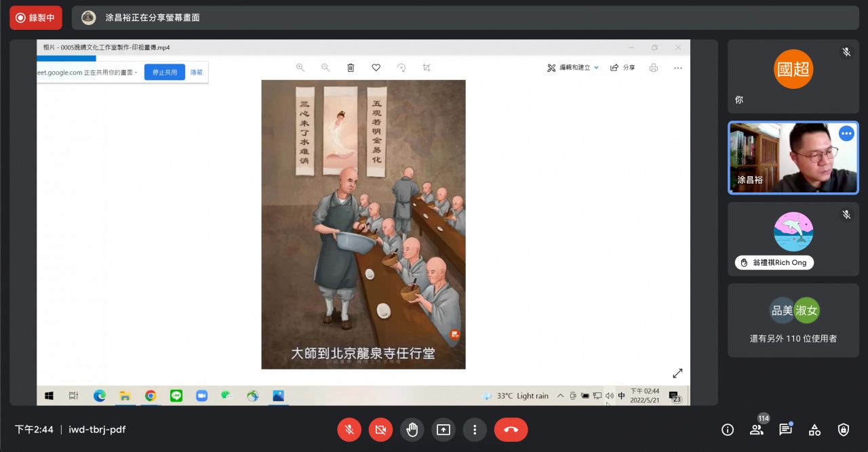The height and width of the screenshot is (452, 868).
Task: Open the Windows Start menu
Action: coord(48,396)
